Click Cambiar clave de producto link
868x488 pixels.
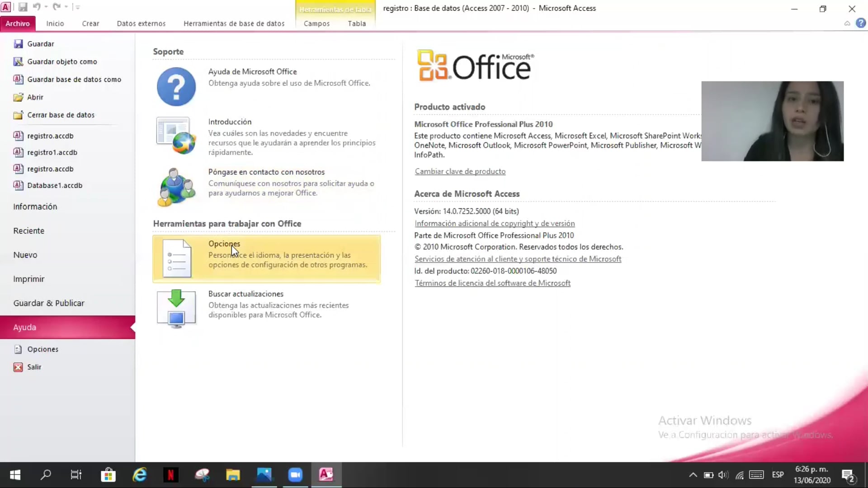click(460, 171)
